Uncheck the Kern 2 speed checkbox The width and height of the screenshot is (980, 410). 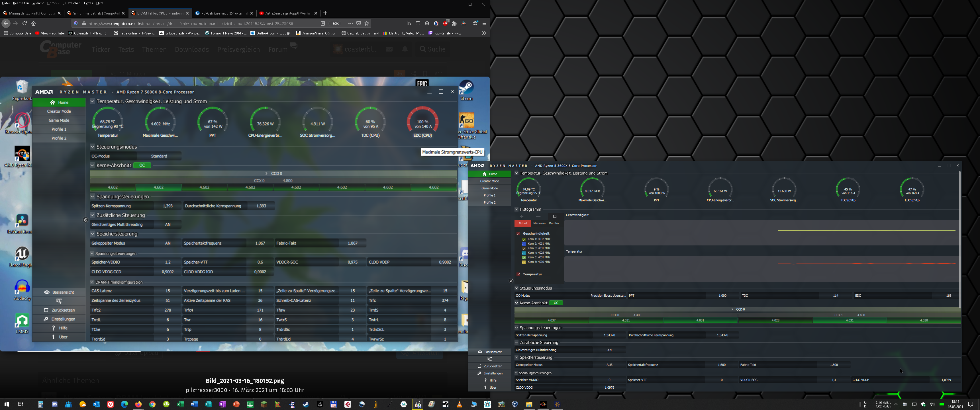click(x=524, y=244)
